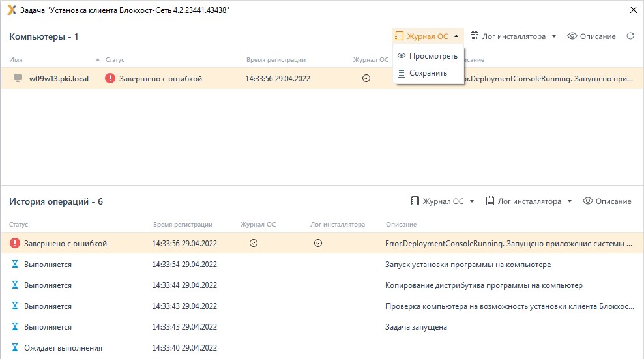This screenshot has height=359, width=644.
Task: Click the Лог инсталлятора checkmark in the history error row
Action: pyautogui.click(x=318, y=243)
